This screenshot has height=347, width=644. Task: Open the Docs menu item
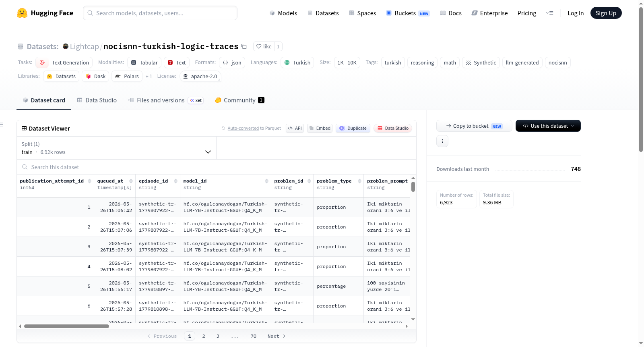pyautogui.click(x=451, y=13)
